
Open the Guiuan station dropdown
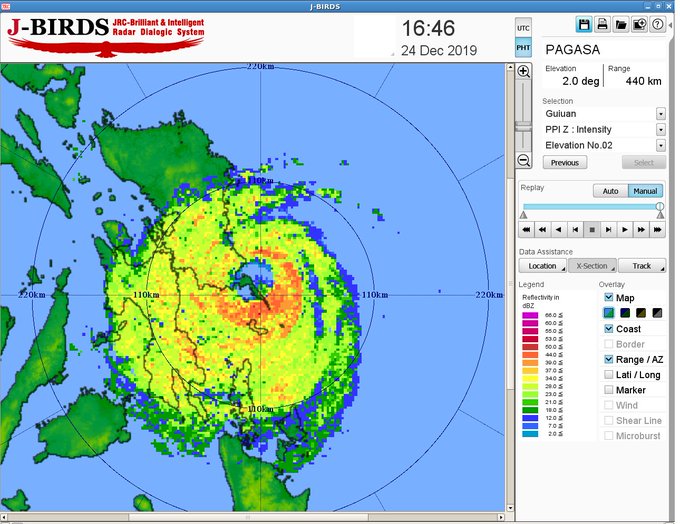[660, 114]
